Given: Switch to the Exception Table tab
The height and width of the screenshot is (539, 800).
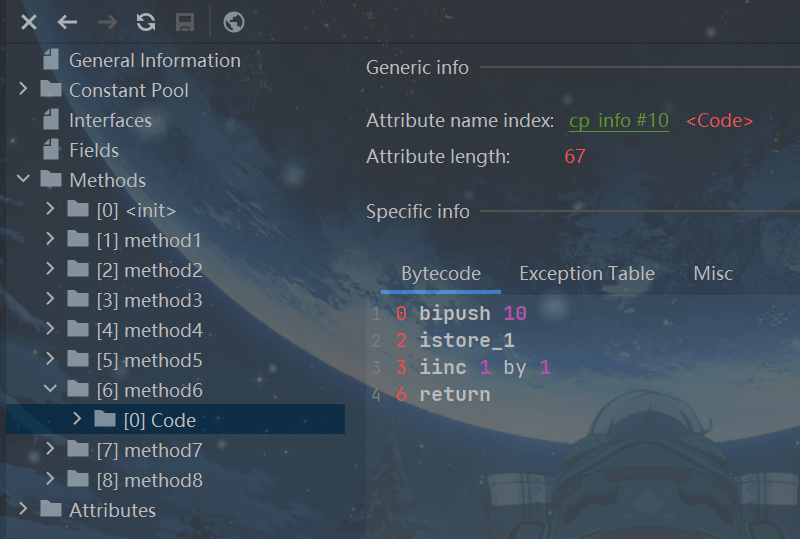Looking at the screenshot, I should (587, 273).
